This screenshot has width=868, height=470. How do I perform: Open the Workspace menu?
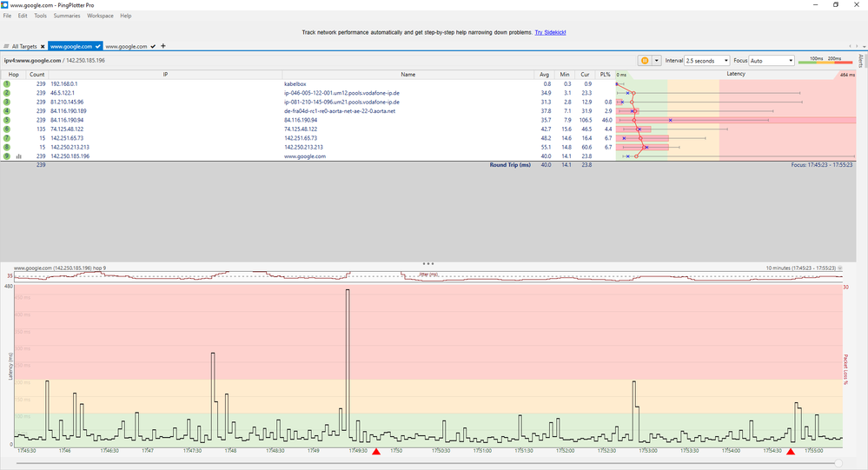pos(100,16)
